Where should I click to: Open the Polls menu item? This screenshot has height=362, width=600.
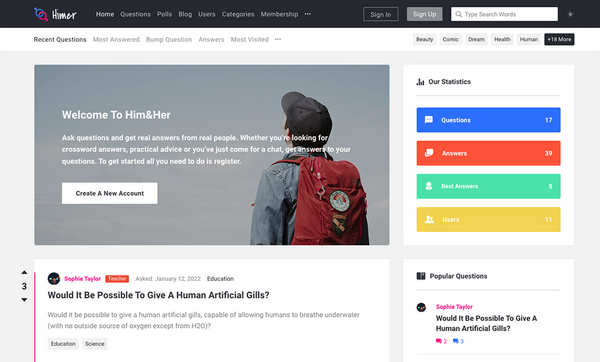coord(164,14)
